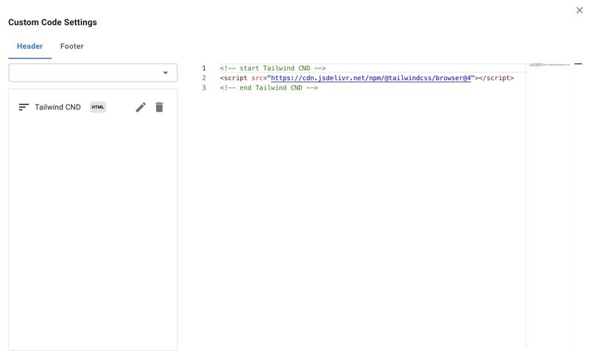Click the code minimap preview
589x364 pixels.
coord(549,65)
